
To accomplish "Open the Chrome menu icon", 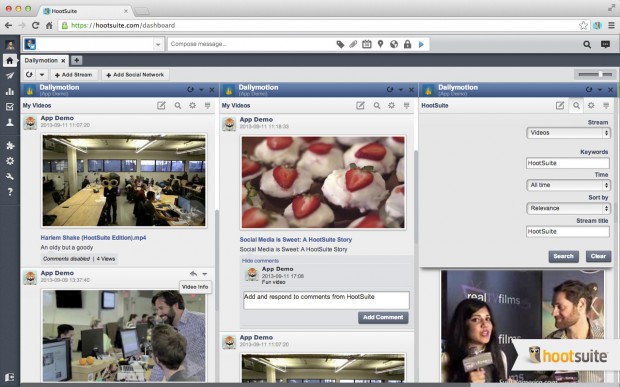I will click(611, 25).
